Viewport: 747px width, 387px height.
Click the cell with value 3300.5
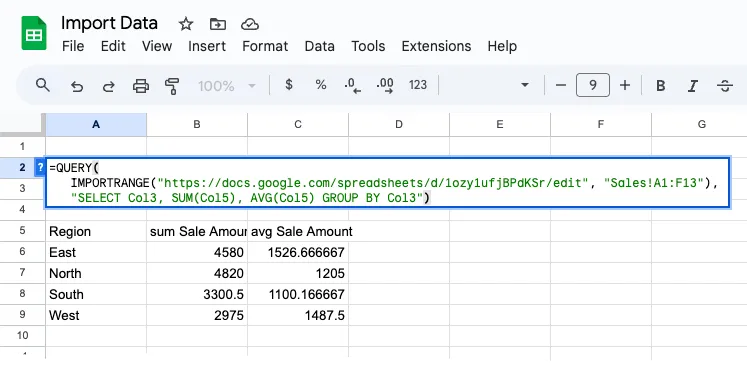[x=197, y=294]
